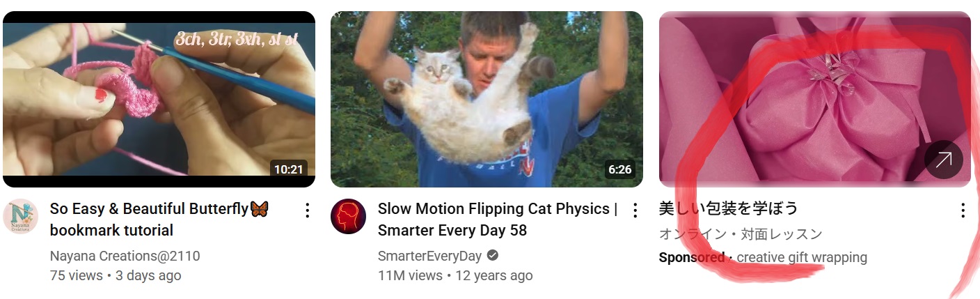Click the 'Slow Motion Flipping Cat Physics' title
The width and height of the screenshot is (980, 299).
pyautogui.click(x=498, y=220)
